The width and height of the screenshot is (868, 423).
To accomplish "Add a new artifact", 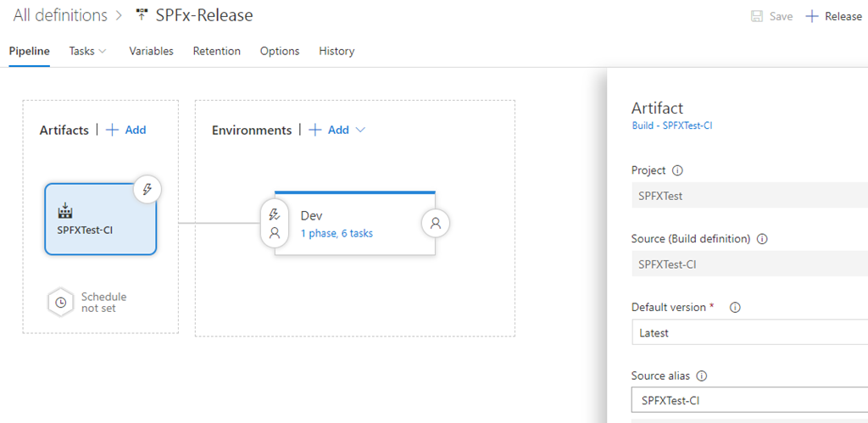I will pyautogui.click(x=126, y=131).
